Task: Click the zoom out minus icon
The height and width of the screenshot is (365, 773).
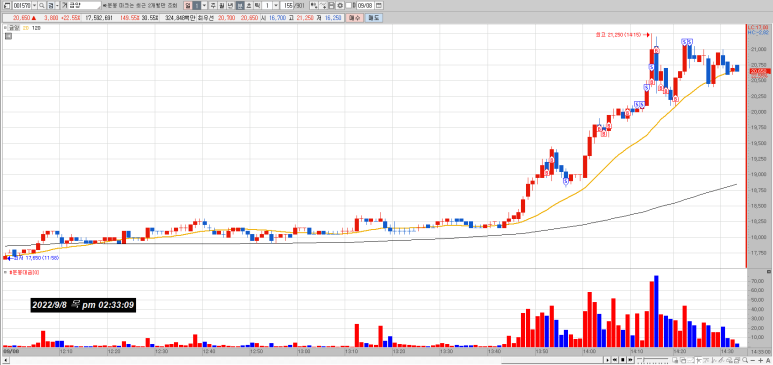Action: (x=753, y=360)
